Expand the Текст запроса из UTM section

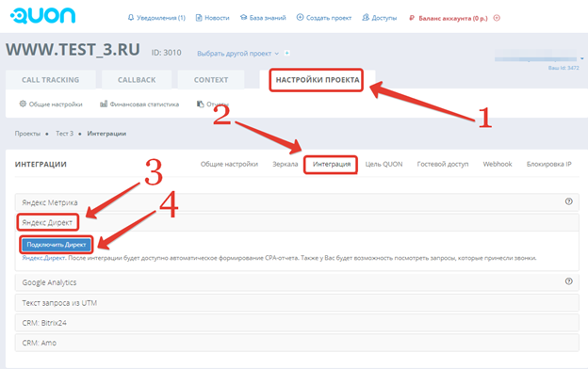tap(297, 303)
